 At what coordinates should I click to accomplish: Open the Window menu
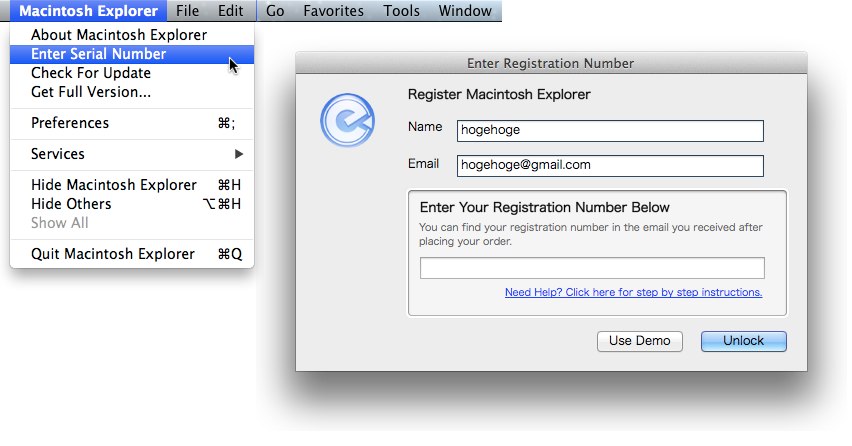465,11
